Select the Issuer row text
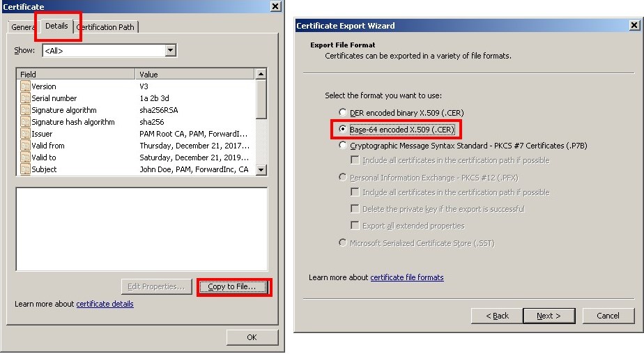Image resolution: width=644 pixels, height=354 pixels. click(x=42, y=134)
